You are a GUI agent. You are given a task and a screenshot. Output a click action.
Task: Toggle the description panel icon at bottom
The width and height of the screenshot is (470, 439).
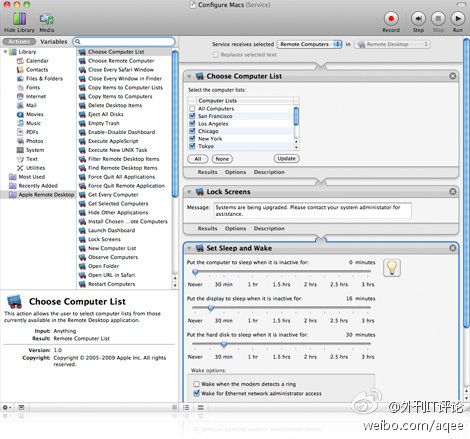[21, 407]
